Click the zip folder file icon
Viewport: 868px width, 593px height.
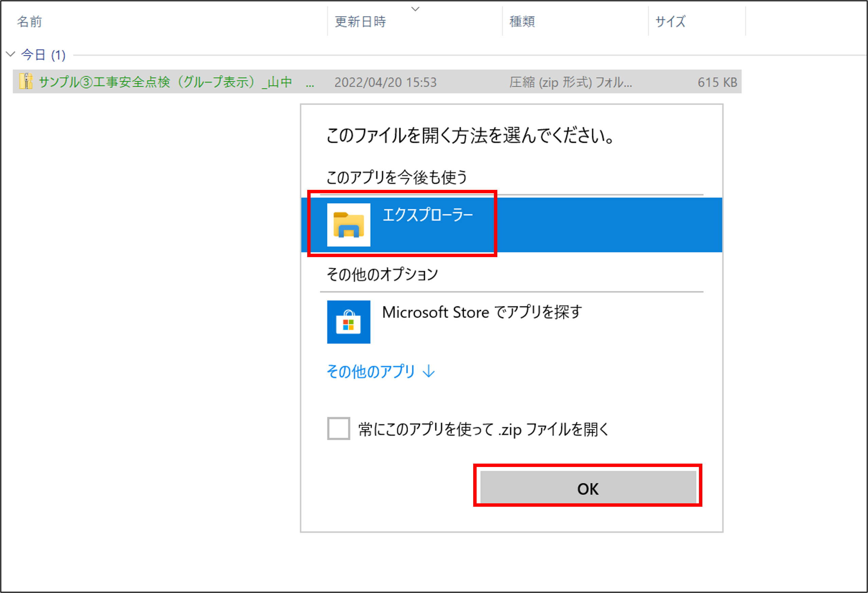point(26,82)
